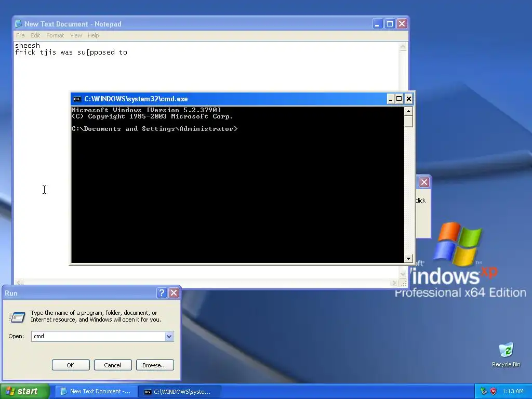
Task: Click the network tray icon
Action: [484, 391]
